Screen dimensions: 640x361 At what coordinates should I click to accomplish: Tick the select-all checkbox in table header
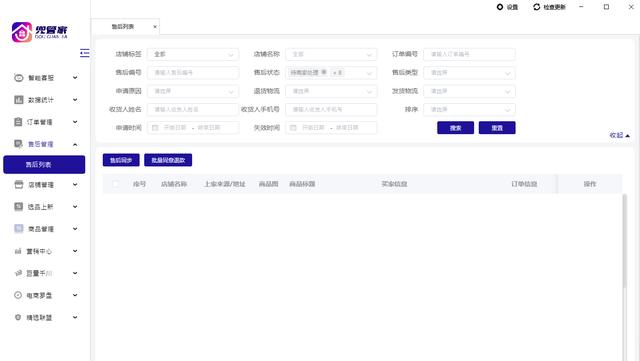[116, 184]
